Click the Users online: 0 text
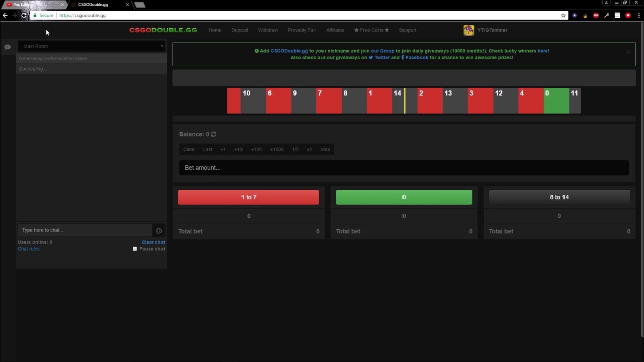 pos(35,242)
